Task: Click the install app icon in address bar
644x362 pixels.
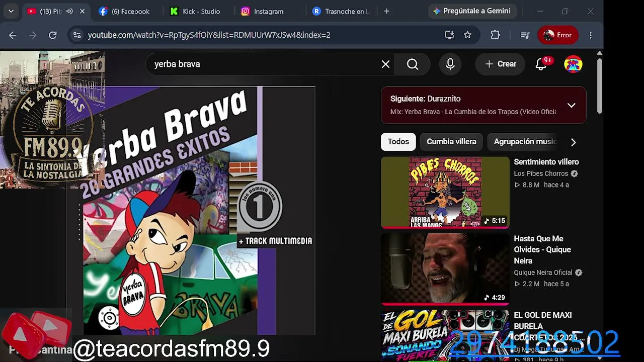Action: [x=449, y=35]
